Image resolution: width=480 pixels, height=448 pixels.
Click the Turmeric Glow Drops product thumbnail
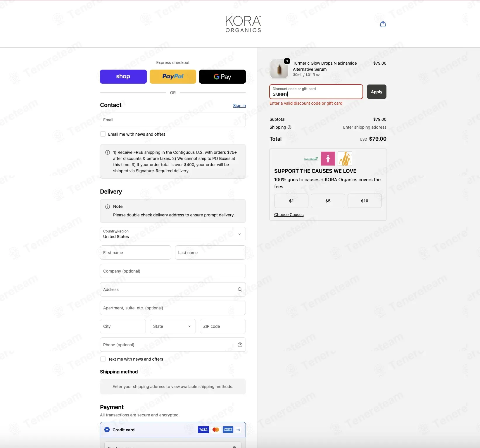pyautogui.click(x=279, y=69)
